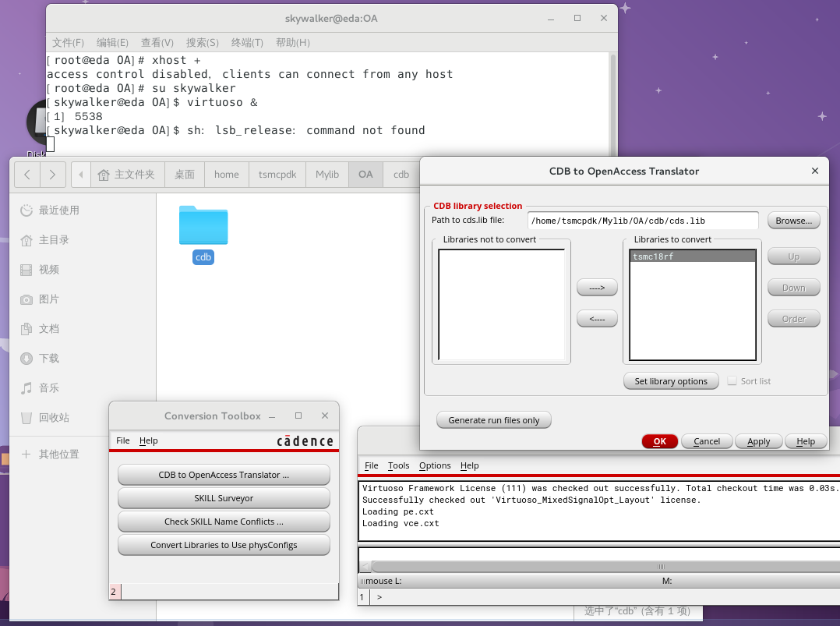Minimize the terminal window
The width and height of the screenshot is (840, 626).
coord(551,19)
